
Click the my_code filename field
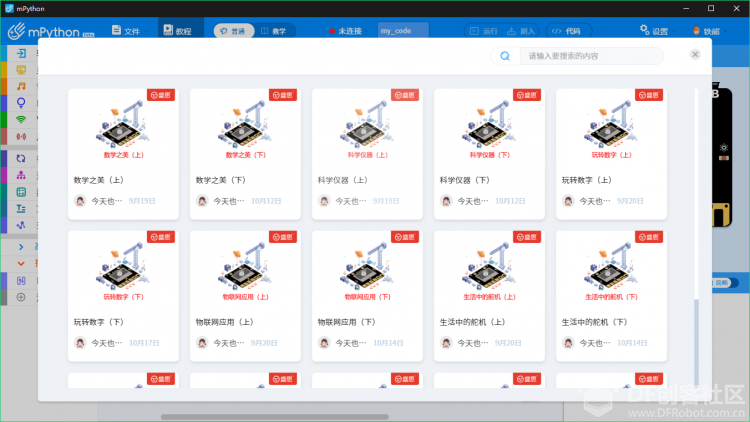[403, 31]
